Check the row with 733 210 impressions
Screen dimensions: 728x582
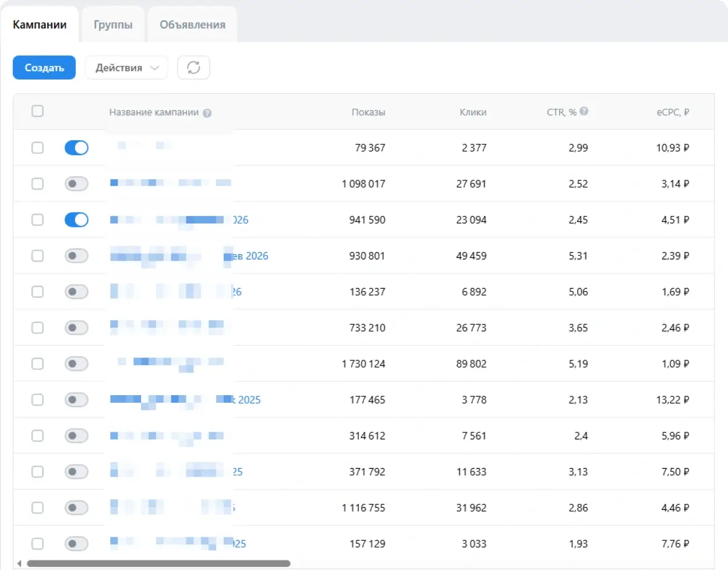pos(37,328)
